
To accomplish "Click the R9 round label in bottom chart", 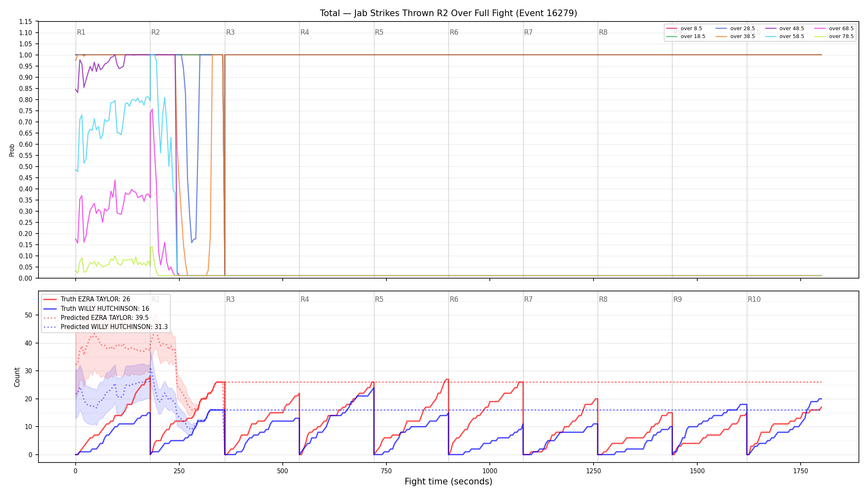I will point(677,299).
